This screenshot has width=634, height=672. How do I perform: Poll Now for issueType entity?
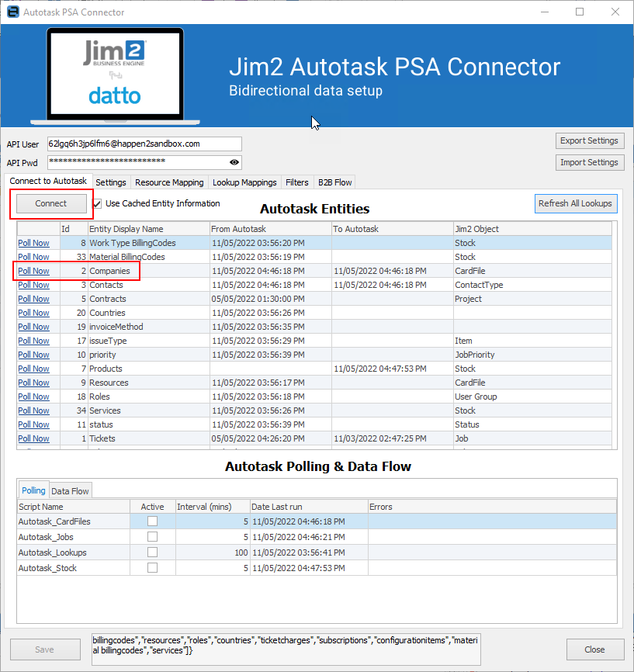(x=33, y=341)
